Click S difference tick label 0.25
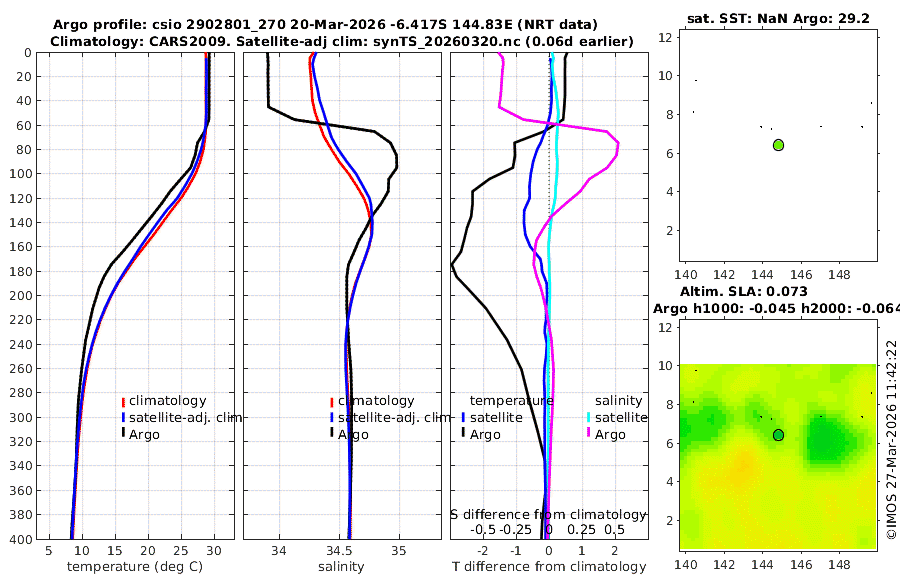Image resolution: width=900 pixels, height=580 pixels. point(581,530)
